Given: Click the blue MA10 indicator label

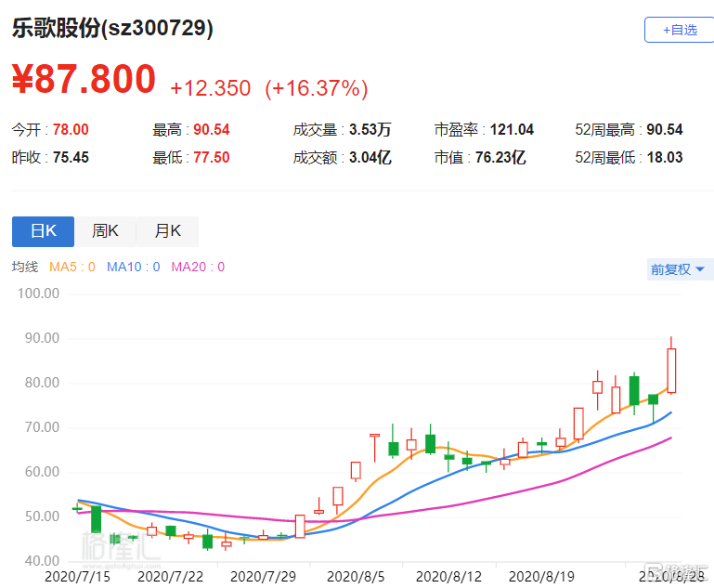Looking at the screenshot, I should pos(133,268).
